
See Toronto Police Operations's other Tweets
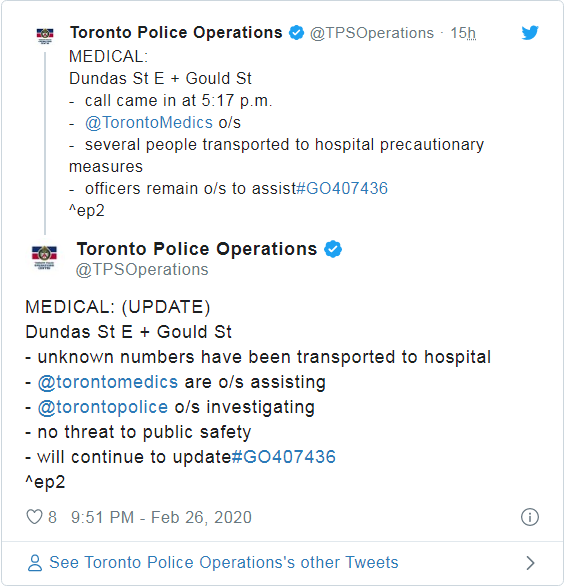[x=224, y=562]
